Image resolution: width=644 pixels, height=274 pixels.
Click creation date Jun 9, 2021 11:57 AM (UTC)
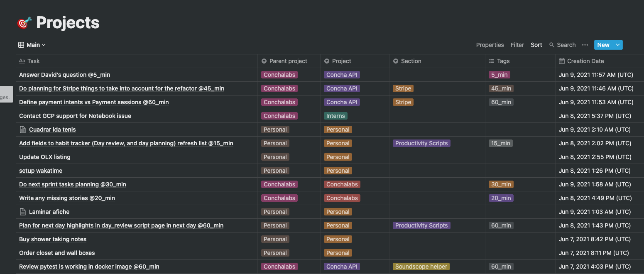click(596, 75)
